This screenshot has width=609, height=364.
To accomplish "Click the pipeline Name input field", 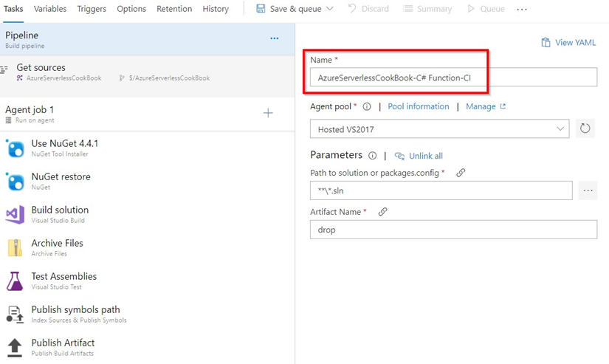I will tap(453, 78).
